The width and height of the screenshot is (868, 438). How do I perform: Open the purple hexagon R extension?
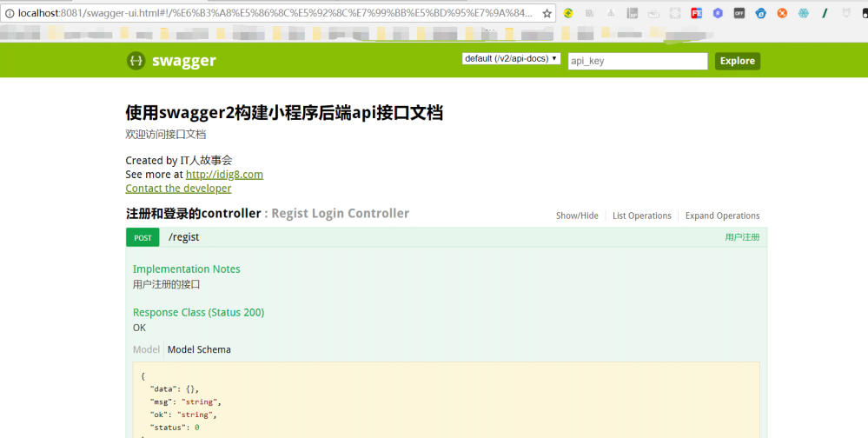tap(718, 13)
